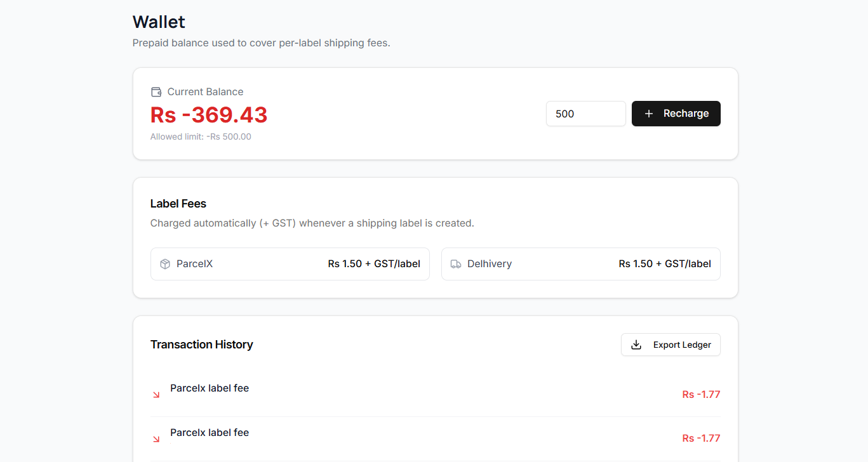
Task: Select the Delhivery label fee card
Action: tap(581, 264)
